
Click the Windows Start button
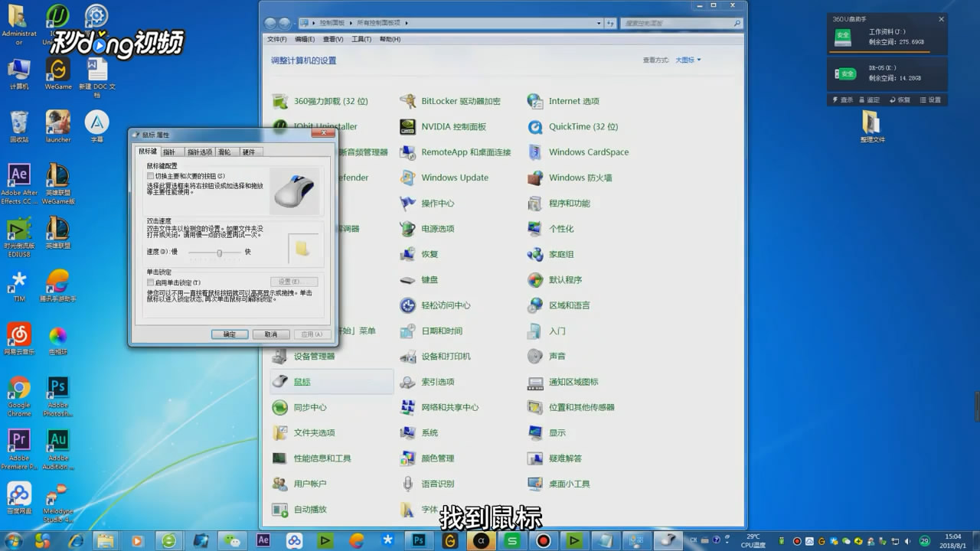15,540
